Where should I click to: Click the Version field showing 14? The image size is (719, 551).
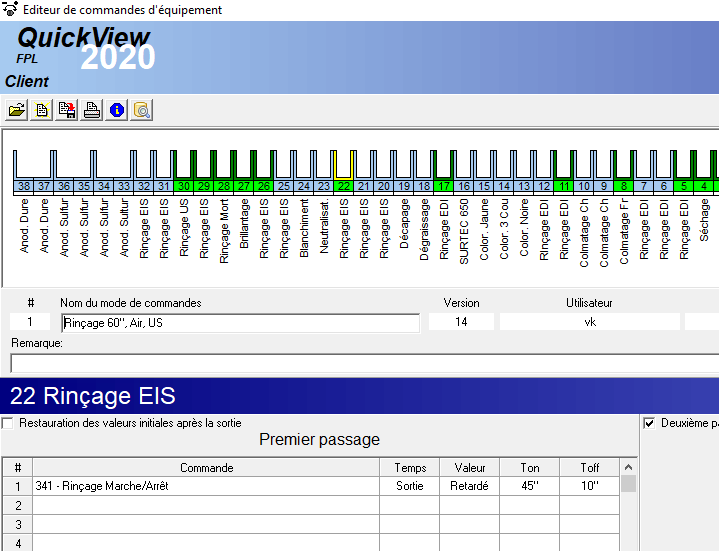[x=461, y=322]
